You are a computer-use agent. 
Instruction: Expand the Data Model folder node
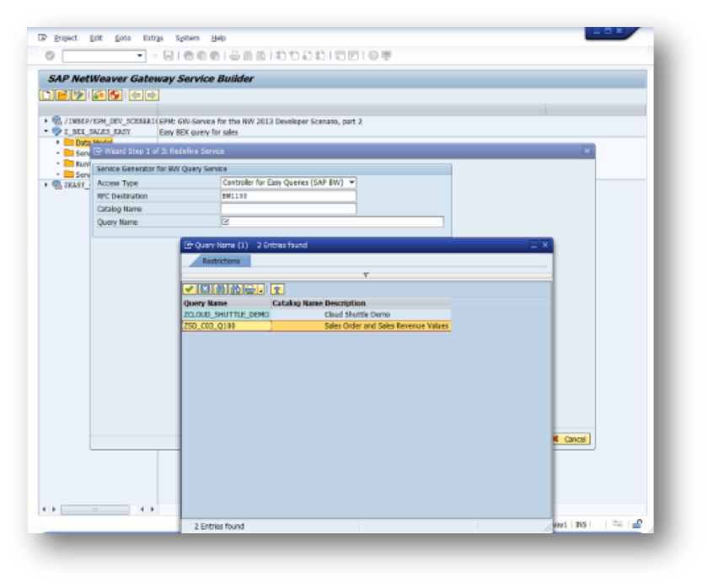point(58,142)
